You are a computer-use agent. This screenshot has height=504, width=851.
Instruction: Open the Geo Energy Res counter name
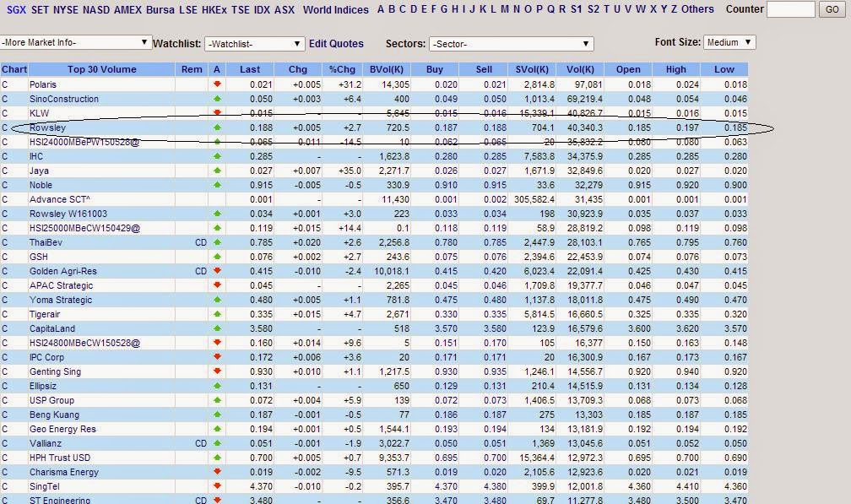pyautogui.click(x=62, y=429)
